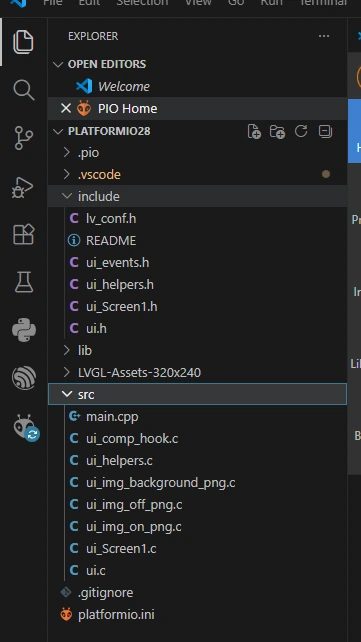The height and width of the screenshot is (642, 361).
Task: Expand the LVGL-Assets-320x240 folder
Action: click(x=66, y=372)
